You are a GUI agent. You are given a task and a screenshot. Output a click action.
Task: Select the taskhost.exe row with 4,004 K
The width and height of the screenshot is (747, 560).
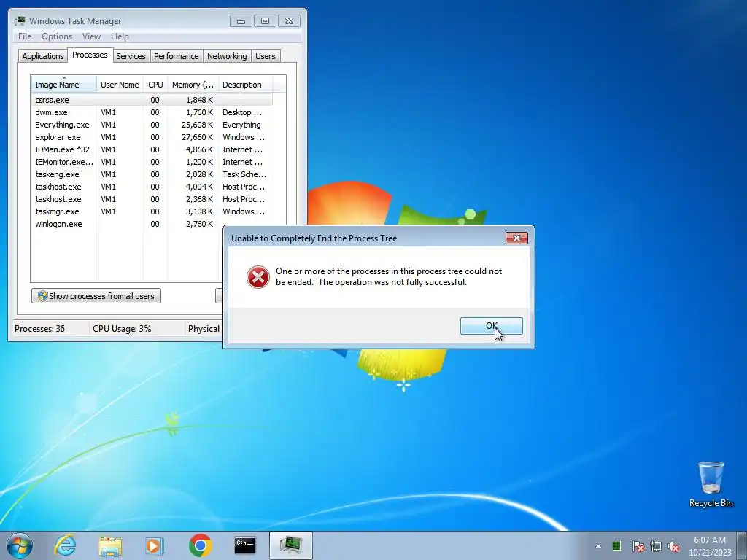point(152,187)
